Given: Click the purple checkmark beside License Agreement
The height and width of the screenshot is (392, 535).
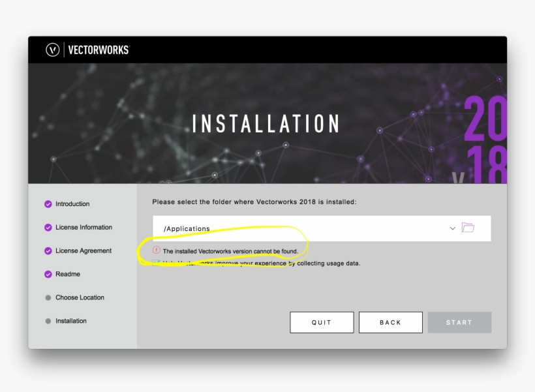Looking at the screenshot, I should click(48, 251).
